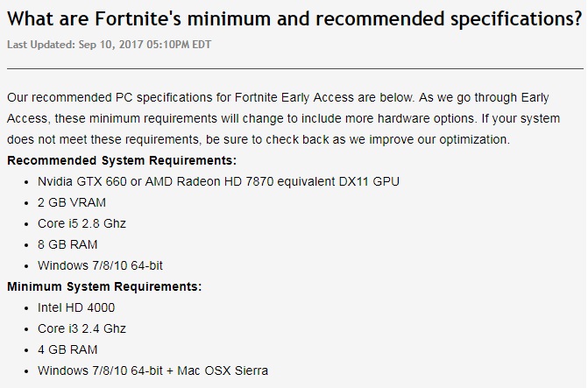Click the bullet point beside "Intel HD 4000"
The image size is (588, 388).
(26, 308)
